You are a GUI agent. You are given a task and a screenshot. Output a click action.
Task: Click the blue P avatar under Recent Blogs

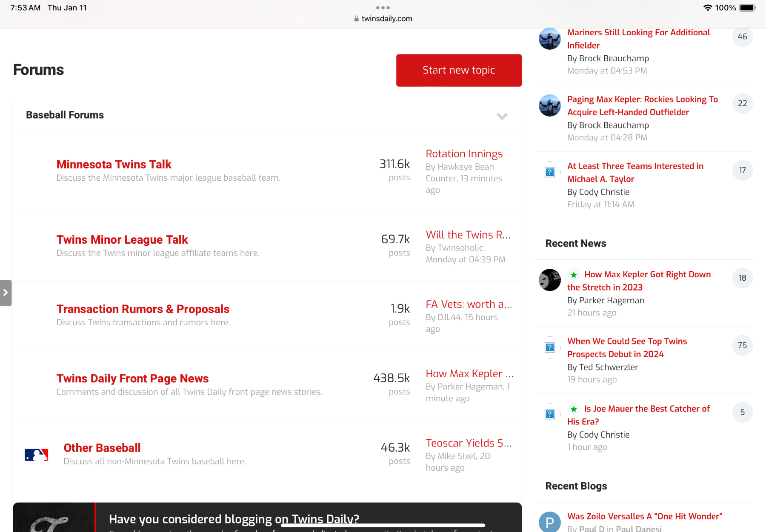(x=549, y=521)
